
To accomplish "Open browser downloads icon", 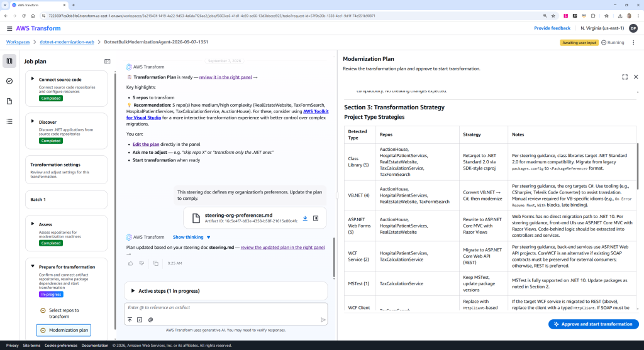I will tap(619, 16).
